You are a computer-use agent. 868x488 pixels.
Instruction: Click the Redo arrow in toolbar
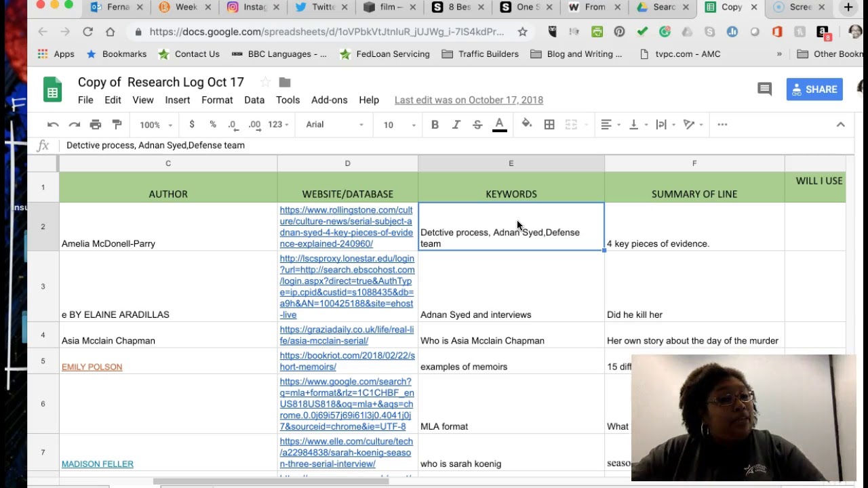tap(75, 125)
